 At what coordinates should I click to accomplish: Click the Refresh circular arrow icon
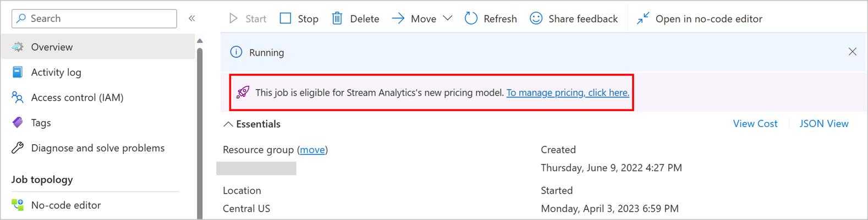click(x=471, y=18)
